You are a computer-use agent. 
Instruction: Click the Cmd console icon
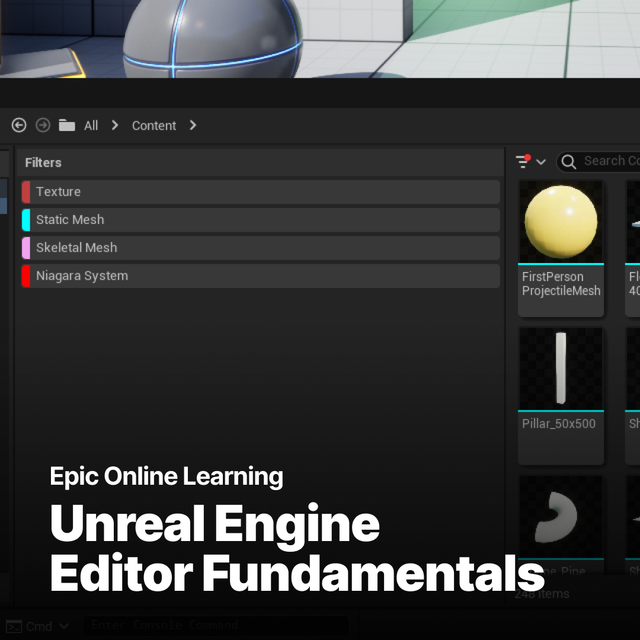click(13, 626)
